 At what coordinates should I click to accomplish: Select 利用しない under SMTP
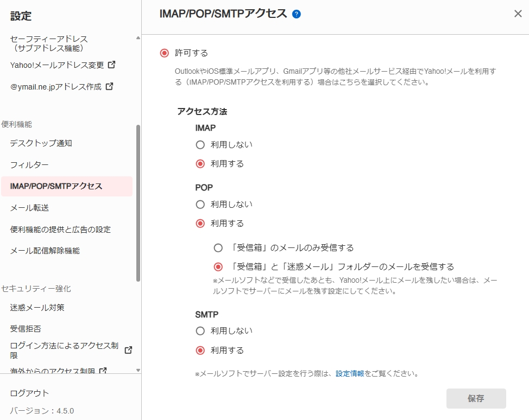coord(200,331)
